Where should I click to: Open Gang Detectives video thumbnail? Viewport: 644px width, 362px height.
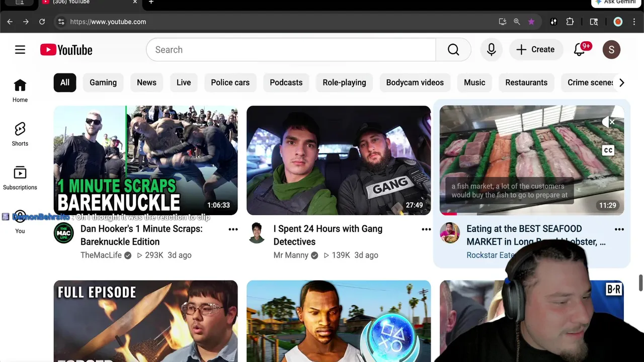339,160
